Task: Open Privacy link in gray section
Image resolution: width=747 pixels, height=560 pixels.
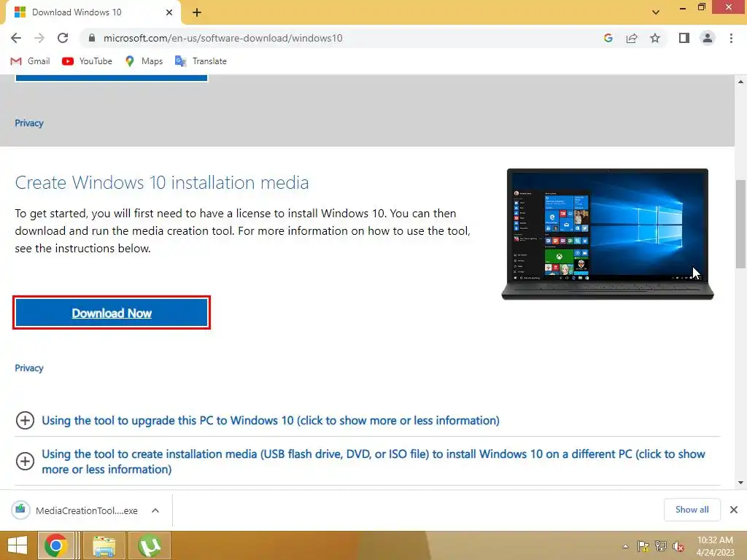Action: click(29, 122)
